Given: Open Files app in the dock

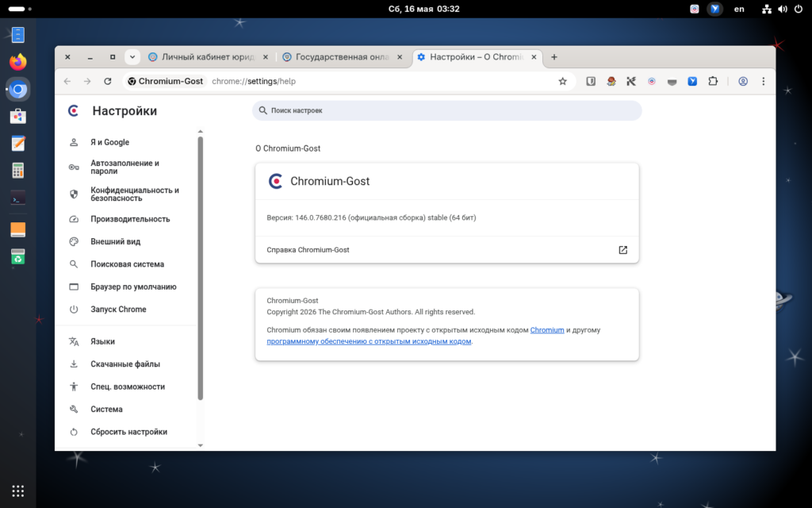Looking at the screenshot, I should tap(18, 35).
